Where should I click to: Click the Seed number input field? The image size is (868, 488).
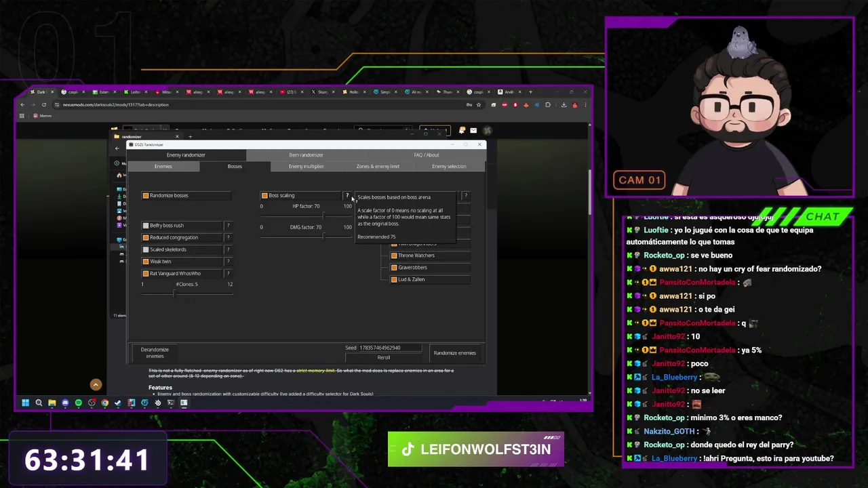point(390,348)
